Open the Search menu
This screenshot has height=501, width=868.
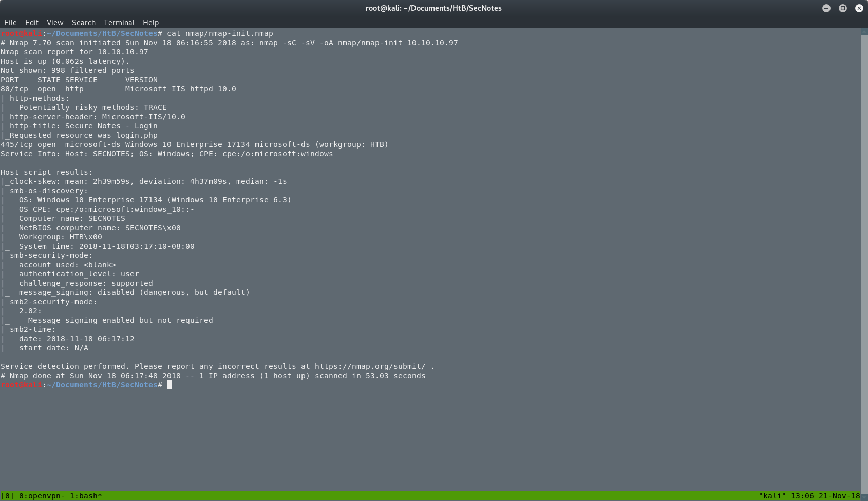click(83, 22)
